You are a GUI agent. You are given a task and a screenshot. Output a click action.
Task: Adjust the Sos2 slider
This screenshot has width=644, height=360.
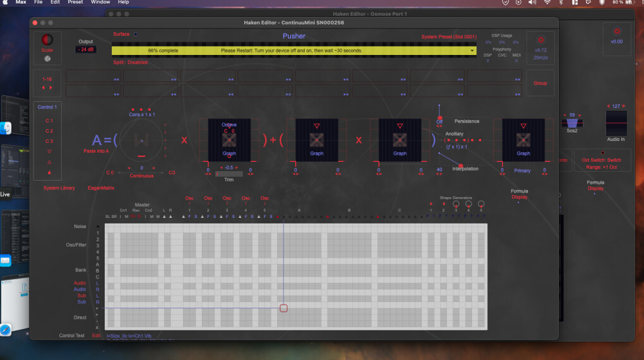pos(572,123)
